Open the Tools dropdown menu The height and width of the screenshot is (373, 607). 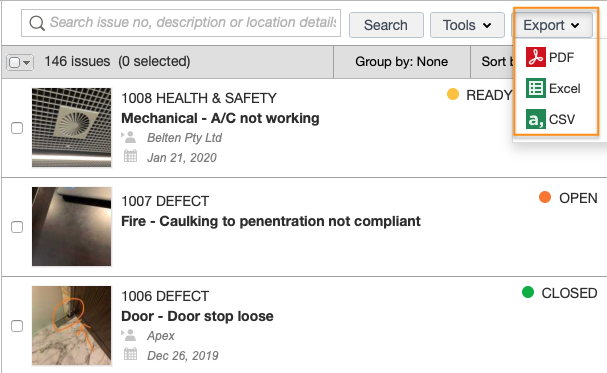(467, 25)
